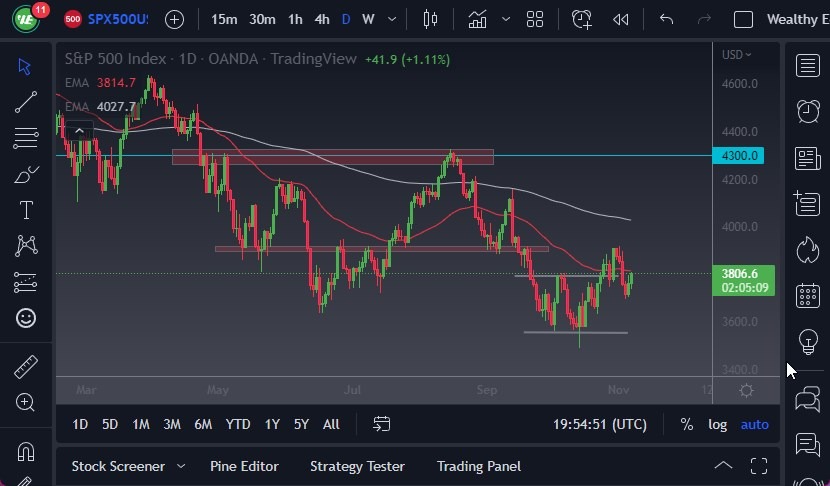Select the trend line drawing tool
This screenshot has height=486, width=830.
26,101
